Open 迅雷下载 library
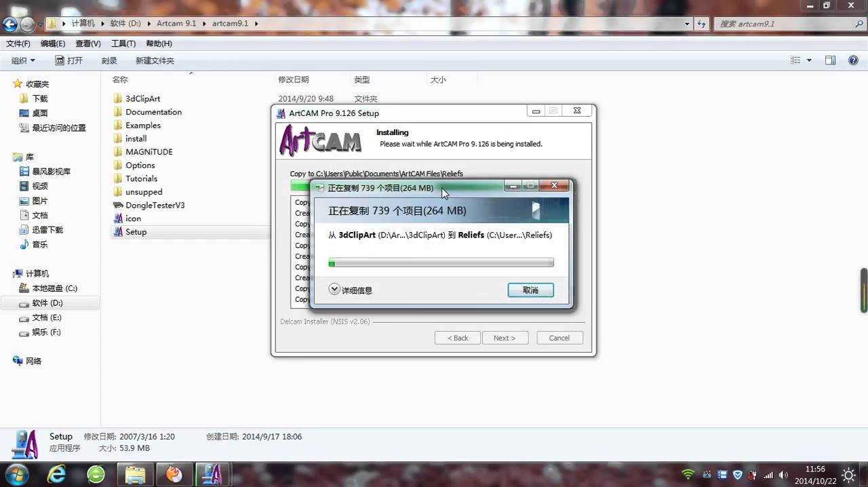The image size is (868, 487). click(x=47, y=230)
